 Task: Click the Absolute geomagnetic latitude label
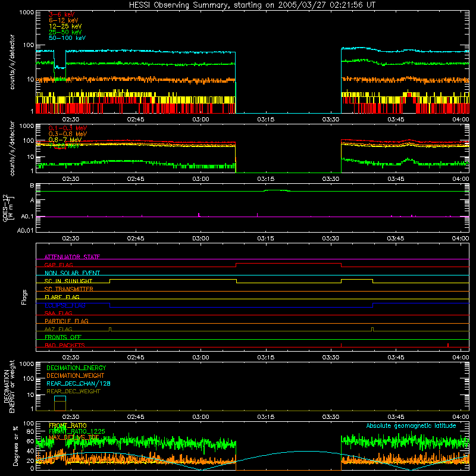coord(411,425)
